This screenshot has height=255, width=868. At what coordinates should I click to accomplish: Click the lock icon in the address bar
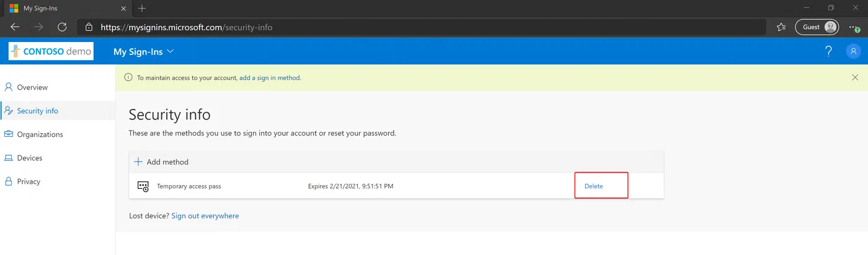coord(89,27)
